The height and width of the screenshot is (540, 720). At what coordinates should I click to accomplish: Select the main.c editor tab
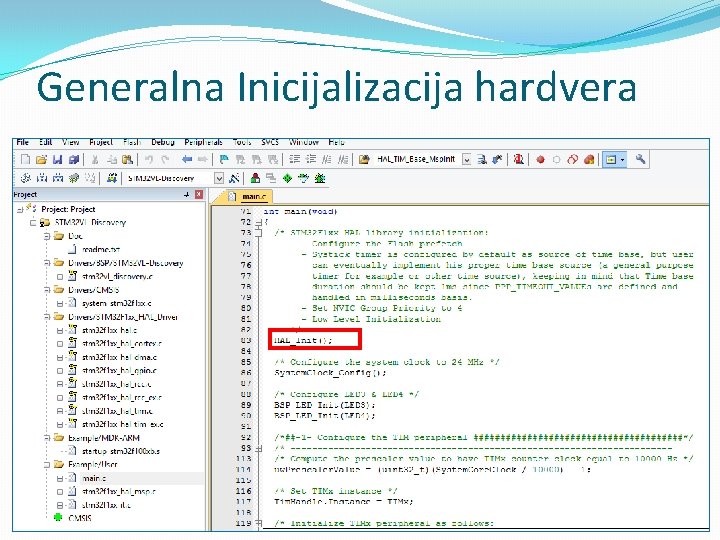pos(248,197)
